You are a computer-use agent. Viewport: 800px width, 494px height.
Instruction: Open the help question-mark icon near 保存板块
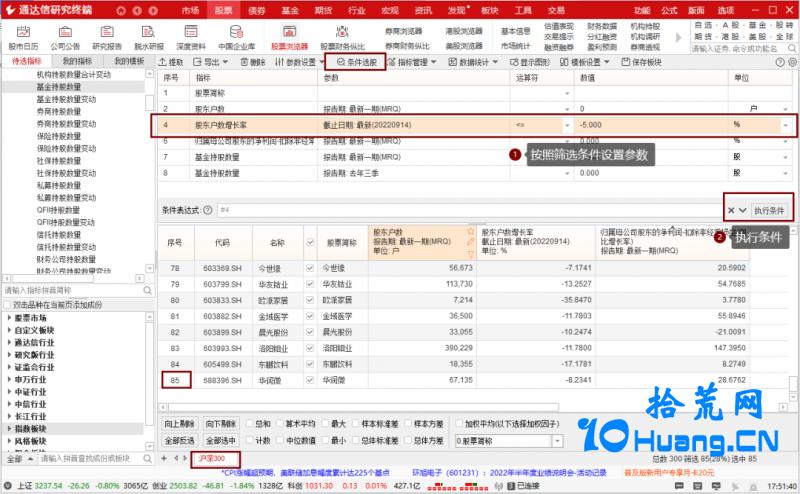(780, 62)
